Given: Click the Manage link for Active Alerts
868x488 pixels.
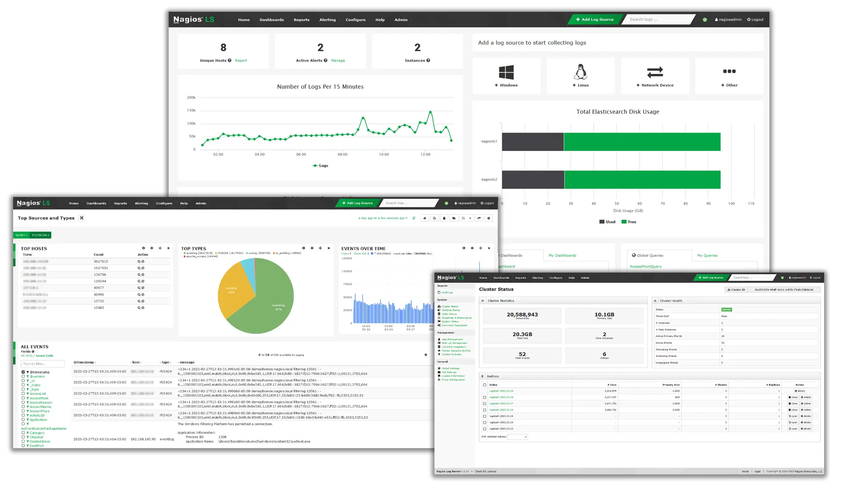Looking at the screenshot, I should click(338, 61).
